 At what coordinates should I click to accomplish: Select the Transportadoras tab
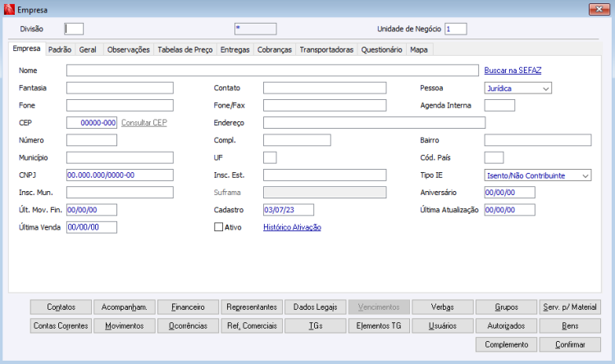click(x=326, y=50)
